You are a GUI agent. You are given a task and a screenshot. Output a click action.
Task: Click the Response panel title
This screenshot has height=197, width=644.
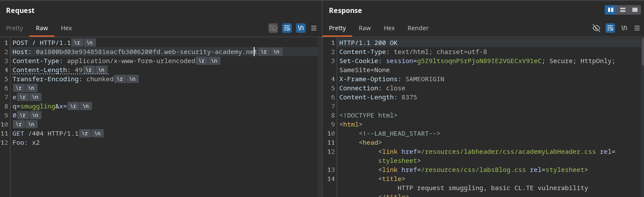(x=345, y=10)
